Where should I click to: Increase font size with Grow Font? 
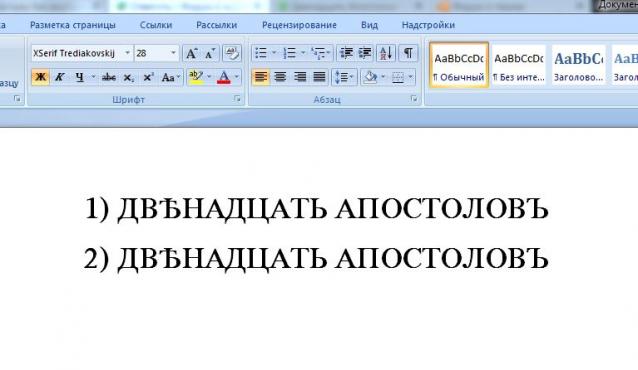click(191, 53)
